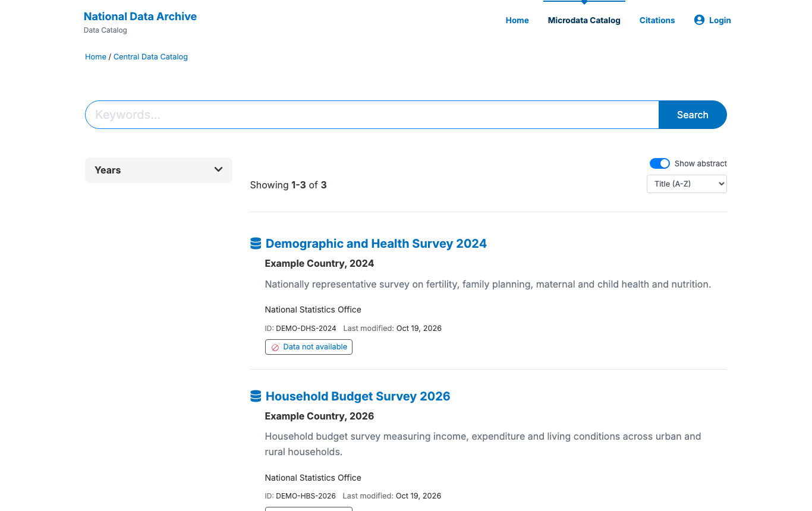
Task: Click the DHS abstract about fertility and nutrition
Action: 488,284
